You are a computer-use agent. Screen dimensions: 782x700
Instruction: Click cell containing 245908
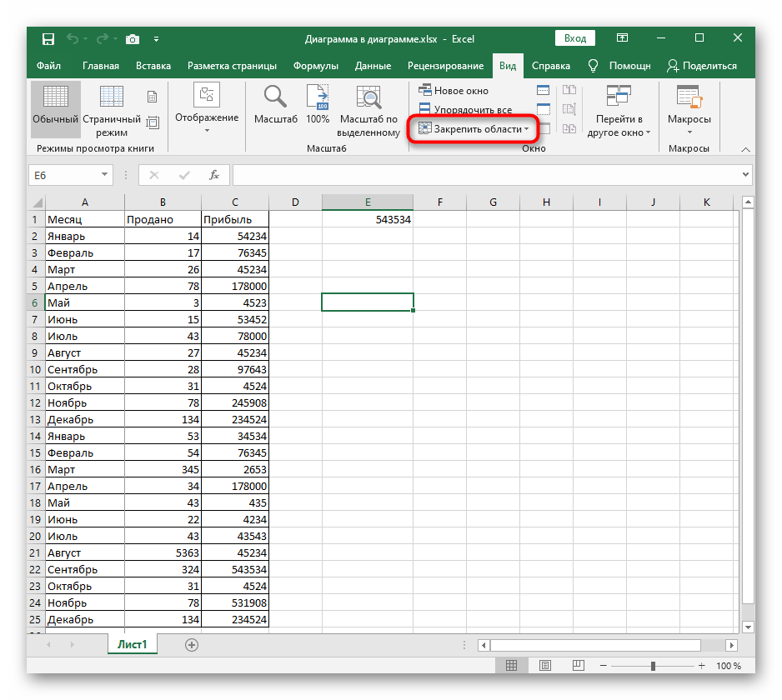[235, 402]
